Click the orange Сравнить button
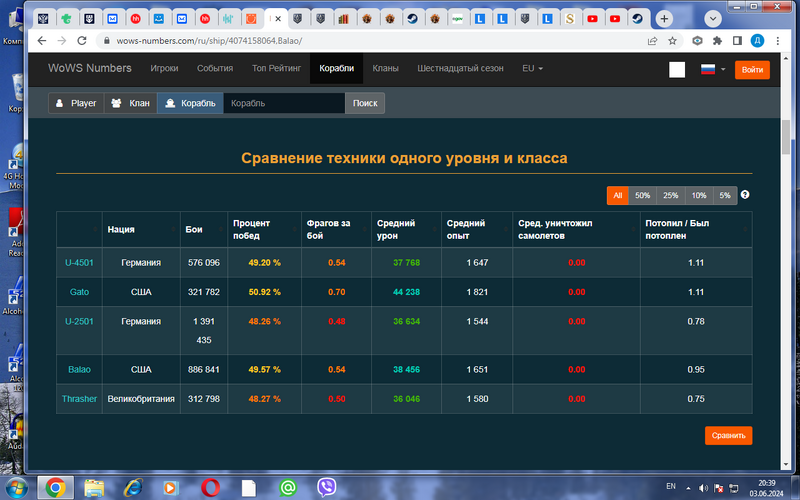 coord(729,436)
